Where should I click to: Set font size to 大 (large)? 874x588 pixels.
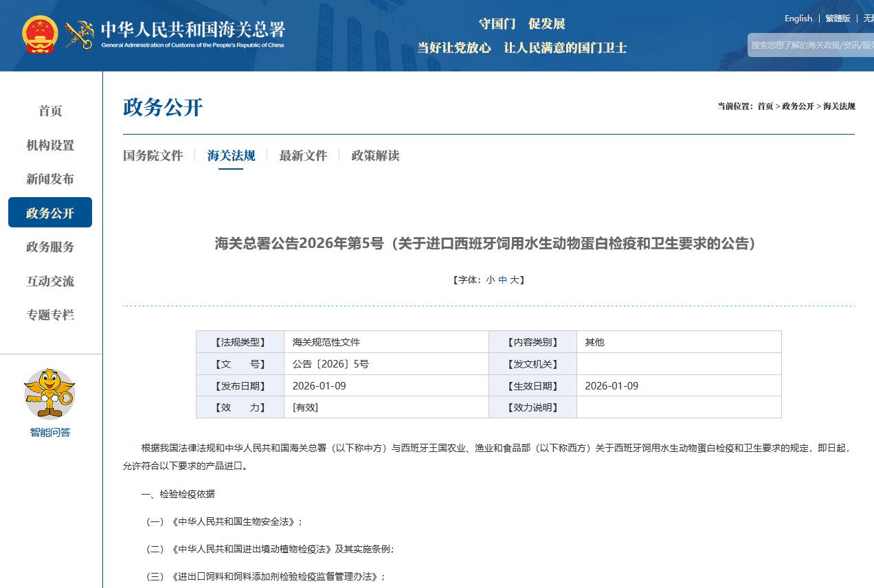pos(514,280)
